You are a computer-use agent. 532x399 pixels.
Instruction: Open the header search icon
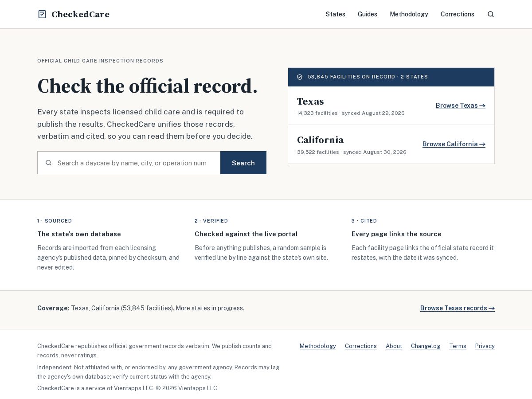(491, 14)
